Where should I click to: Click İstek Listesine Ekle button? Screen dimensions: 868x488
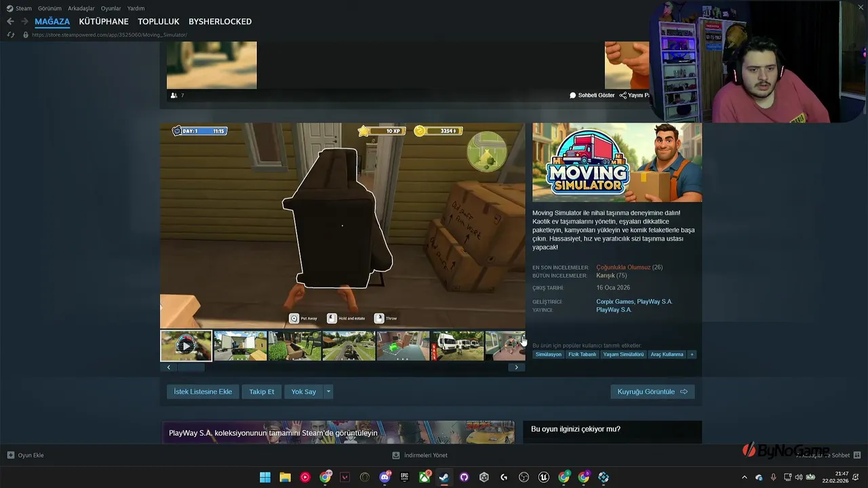tap(203, 392)
